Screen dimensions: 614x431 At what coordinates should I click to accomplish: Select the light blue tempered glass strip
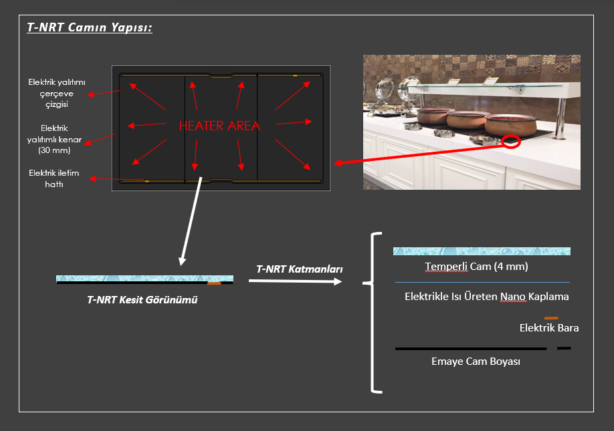[x=481, y=251]
